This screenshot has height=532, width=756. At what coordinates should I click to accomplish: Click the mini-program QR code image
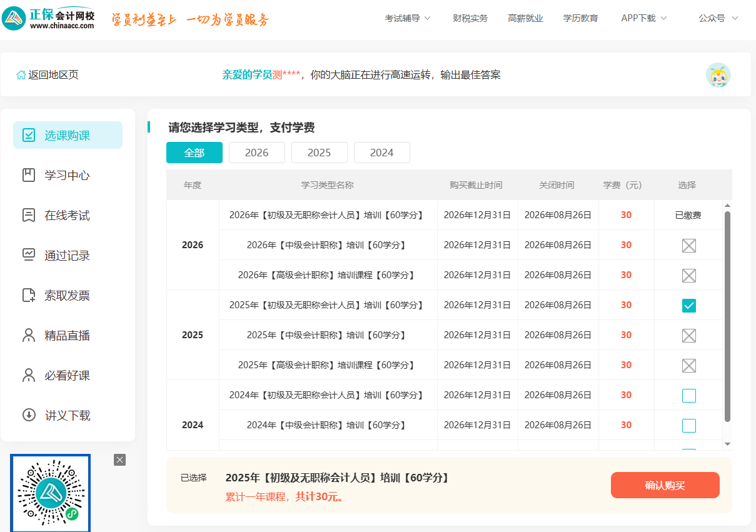pyautogui.click(x=50, y=493)
